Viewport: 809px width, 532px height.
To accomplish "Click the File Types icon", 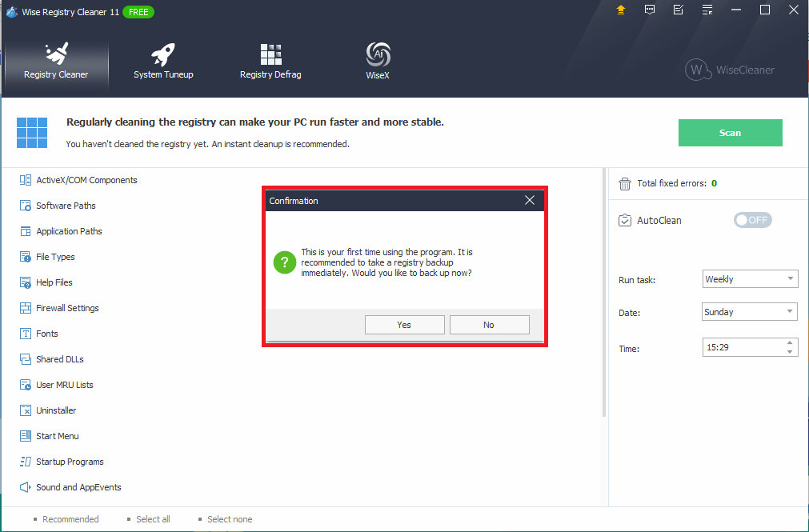I will (26, 257).
